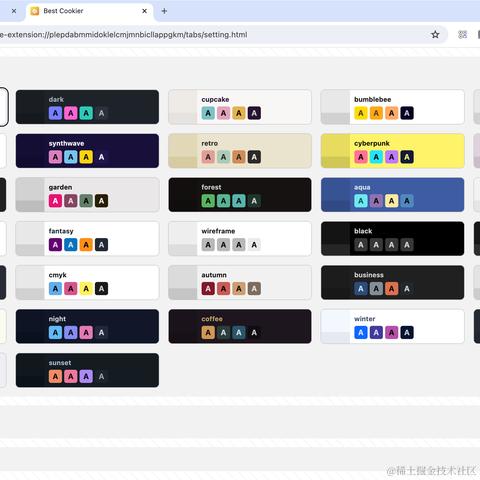Select the dark theme card
Image resolution: width=480 pixels, height=480 pixels.
(x=87, y=107)
